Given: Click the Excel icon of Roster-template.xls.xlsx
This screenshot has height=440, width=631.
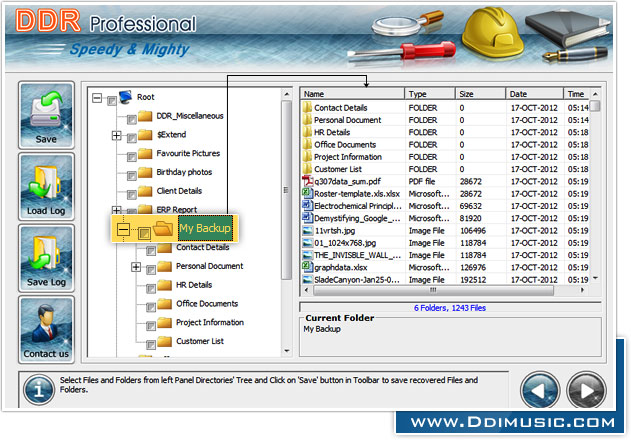Looking at the screenshot, I should pyautogui.click(x=307, y=193).
